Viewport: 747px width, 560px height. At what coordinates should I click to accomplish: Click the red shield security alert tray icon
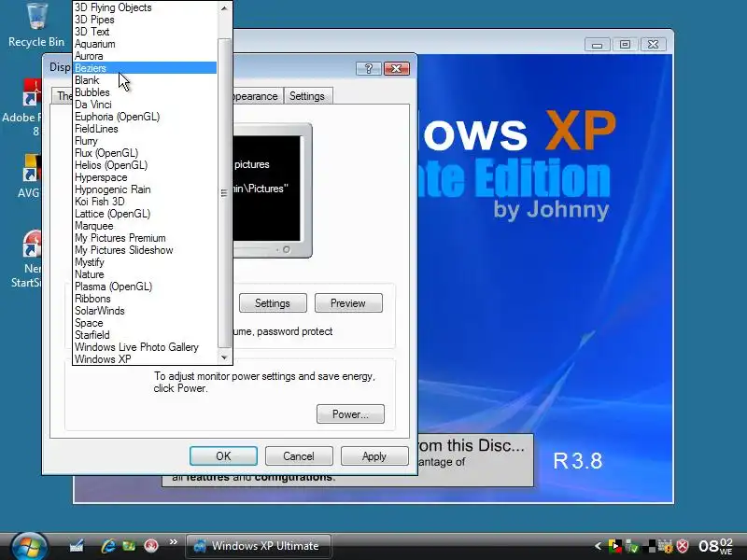pyautogui.click(x=683, y=546)
